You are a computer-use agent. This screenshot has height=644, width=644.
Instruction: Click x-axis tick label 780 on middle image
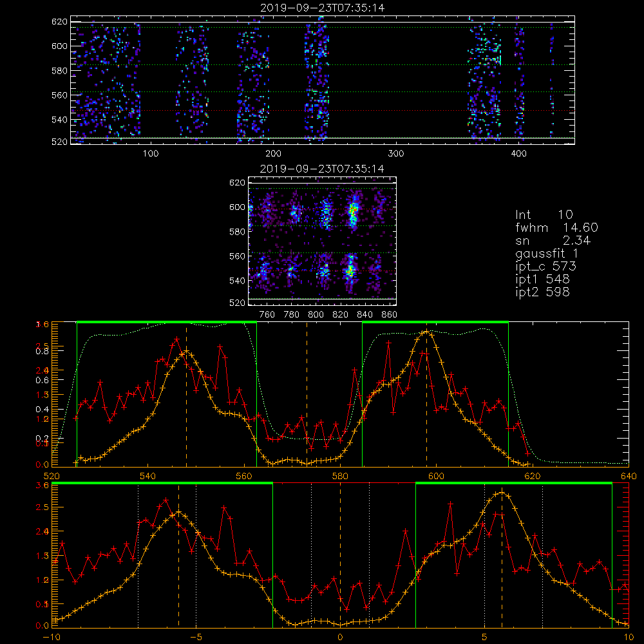[292, 315]
